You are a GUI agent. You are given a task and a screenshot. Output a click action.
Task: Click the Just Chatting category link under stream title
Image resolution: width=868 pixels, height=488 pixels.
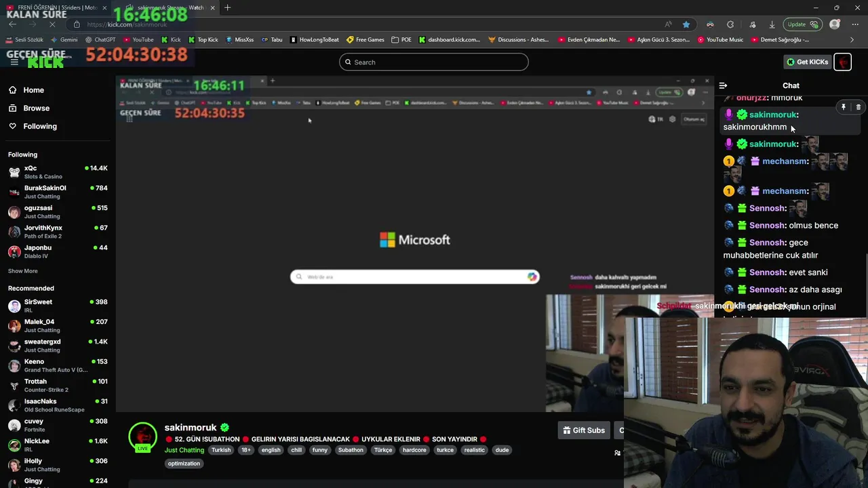tap(184, 450)
